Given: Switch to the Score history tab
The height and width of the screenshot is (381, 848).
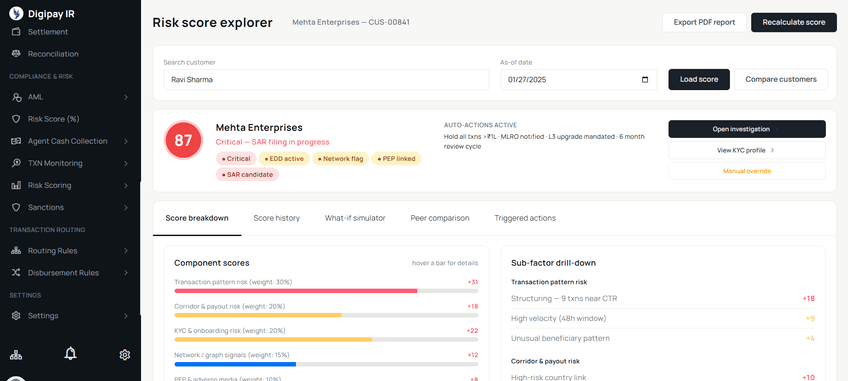Looking at the screenshot, I should pos(276,218).
